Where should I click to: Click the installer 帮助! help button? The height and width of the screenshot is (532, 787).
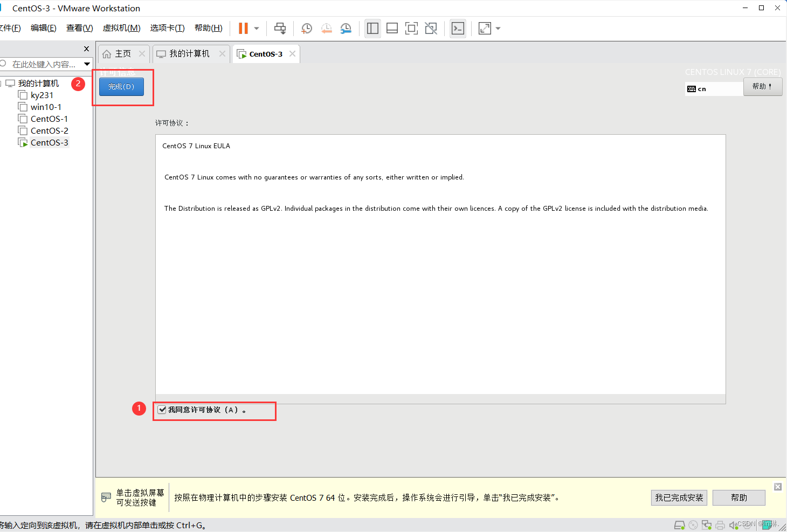click(762, 87)
